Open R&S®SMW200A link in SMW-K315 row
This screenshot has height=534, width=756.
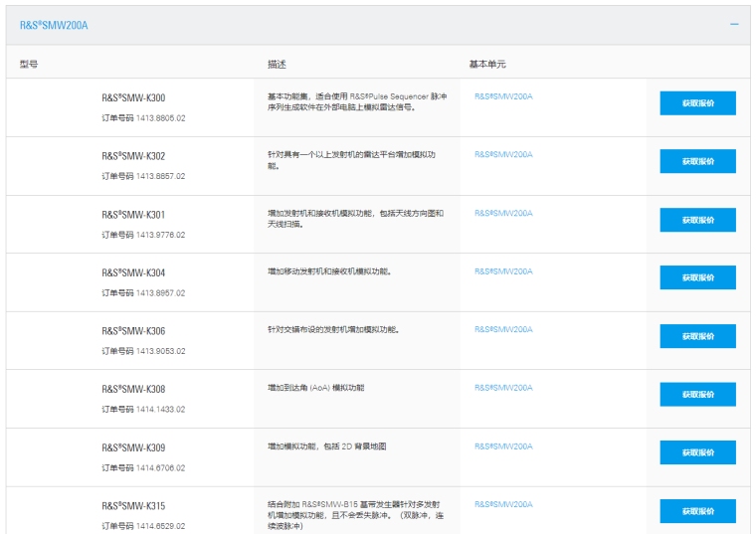tap(503, 504)
